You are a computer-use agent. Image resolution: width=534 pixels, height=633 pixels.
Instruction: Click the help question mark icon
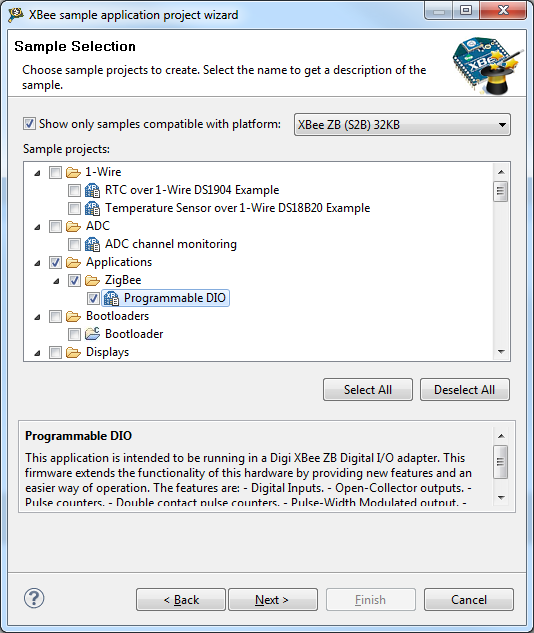[34, 599]
